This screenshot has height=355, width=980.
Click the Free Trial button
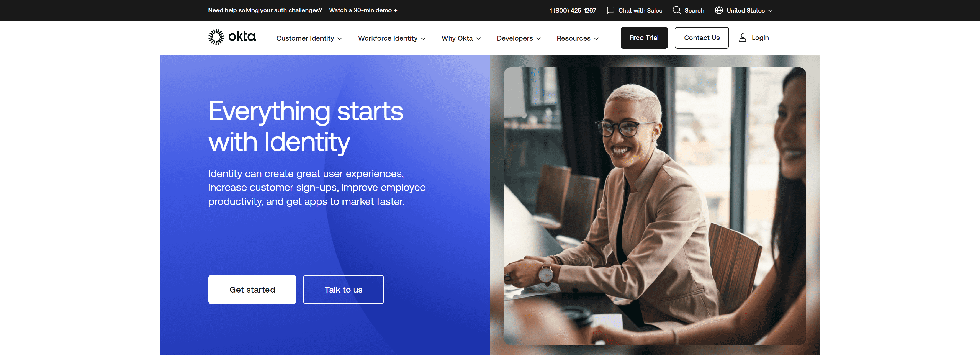point(644,38)
